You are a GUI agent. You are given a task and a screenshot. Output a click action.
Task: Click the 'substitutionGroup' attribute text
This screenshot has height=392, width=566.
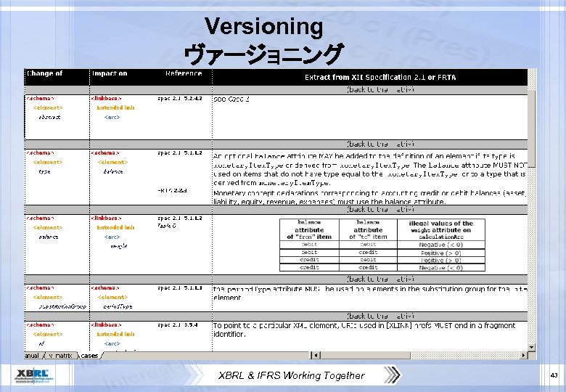pyautogui.click(x=62, y=306)
